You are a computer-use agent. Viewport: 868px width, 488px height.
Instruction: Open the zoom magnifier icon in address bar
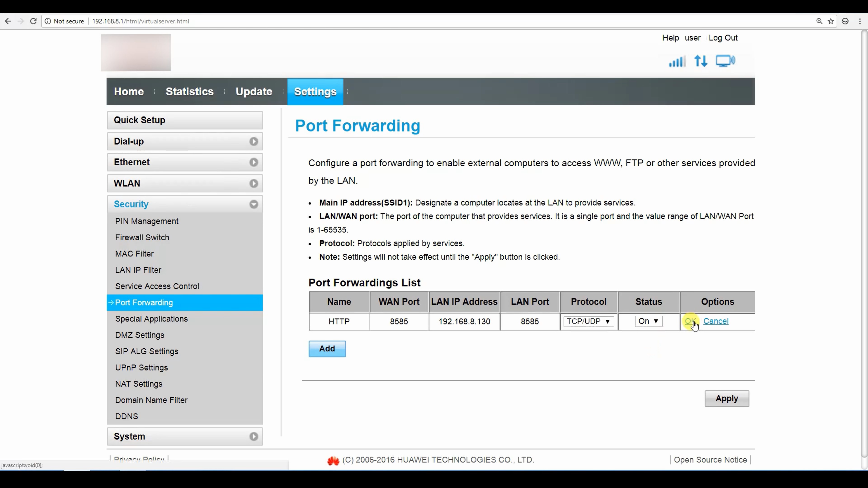[819, 21]
